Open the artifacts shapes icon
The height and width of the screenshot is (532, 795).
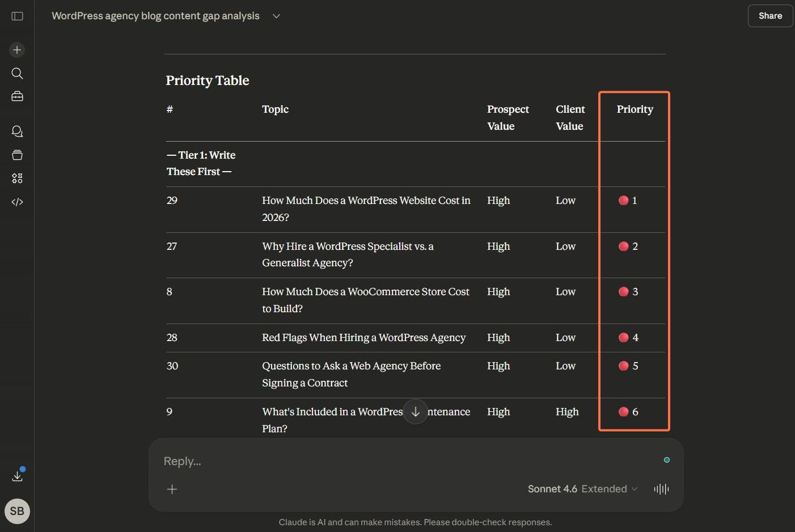tap(17, 178)
